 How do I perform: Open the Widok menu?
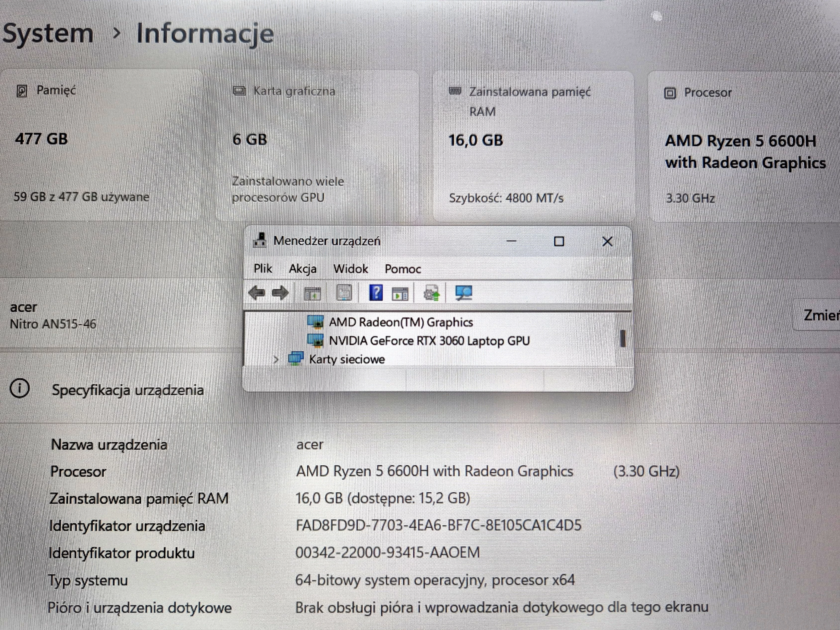point(350,269)
